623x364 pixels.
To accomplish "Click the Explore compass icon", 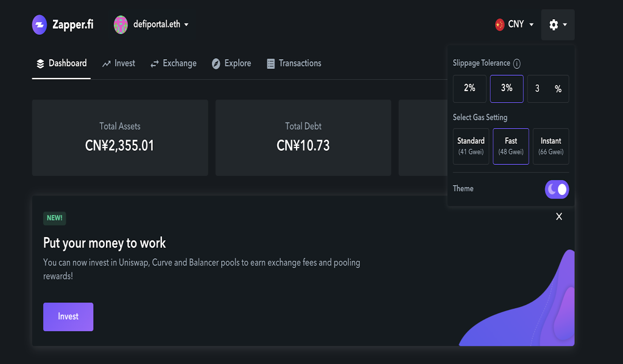I will [216, 64].
